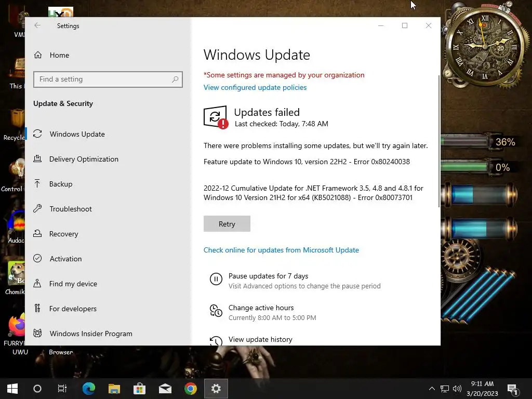The image size is (532, 399).
Task: Open Task View on the taskbar
Action: [x=62, y=389]
